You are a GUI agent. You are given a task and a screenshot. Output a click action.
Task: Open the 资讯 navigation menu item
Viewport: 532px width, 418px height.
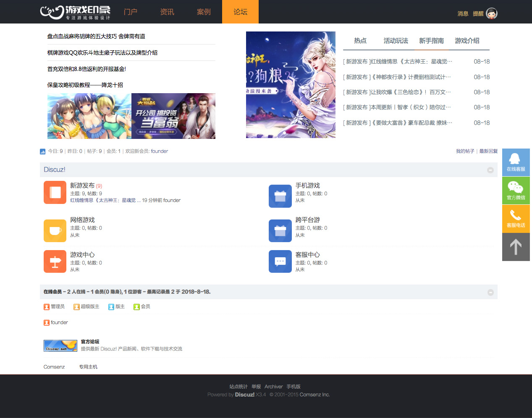167,12
